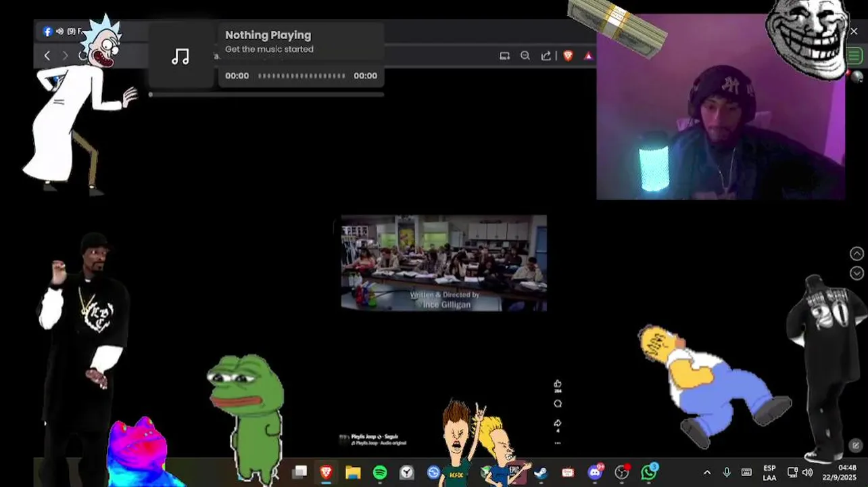Go to previous reel with up chevron

coord(857,254)
